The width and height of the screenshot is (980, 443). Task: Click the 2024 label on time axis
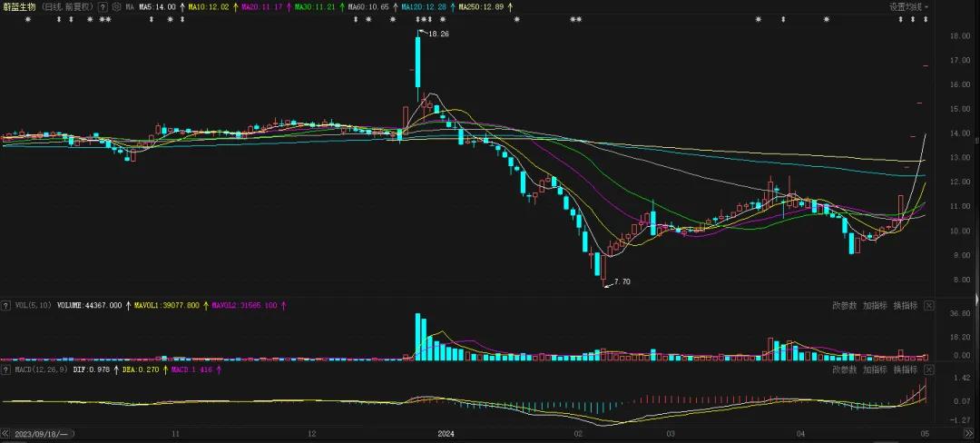pyautogui.click(x=445, y=434)
